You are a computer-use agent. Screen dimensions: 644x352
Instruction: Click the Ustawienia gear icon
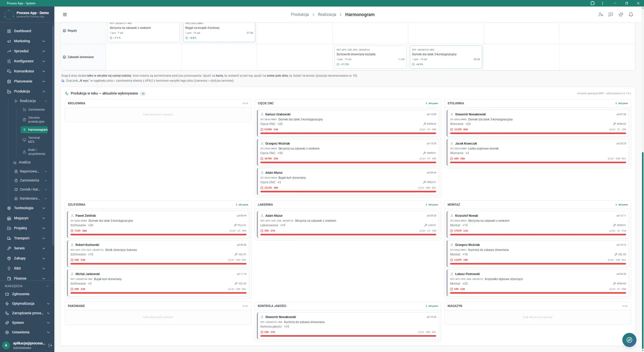point(7,332)
